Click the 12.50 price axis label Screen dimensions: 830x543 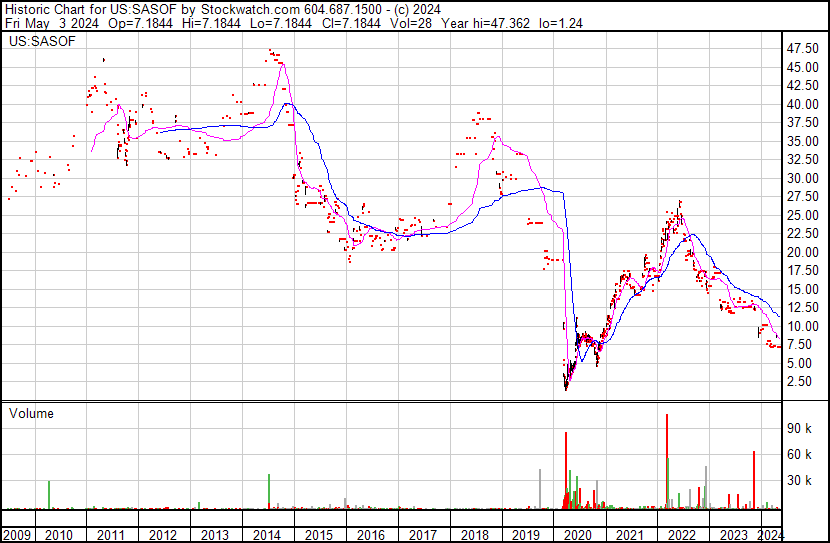pos(802,307)
